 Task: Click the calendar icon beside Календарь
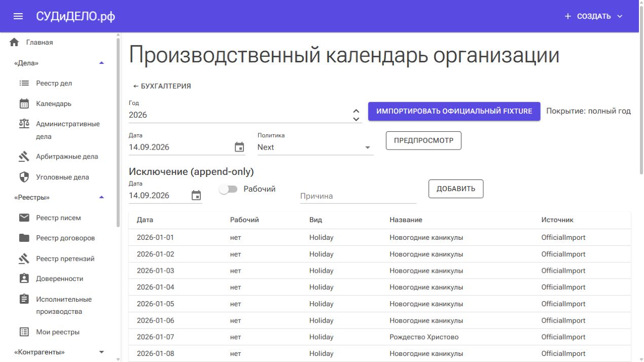click(24, 103)
